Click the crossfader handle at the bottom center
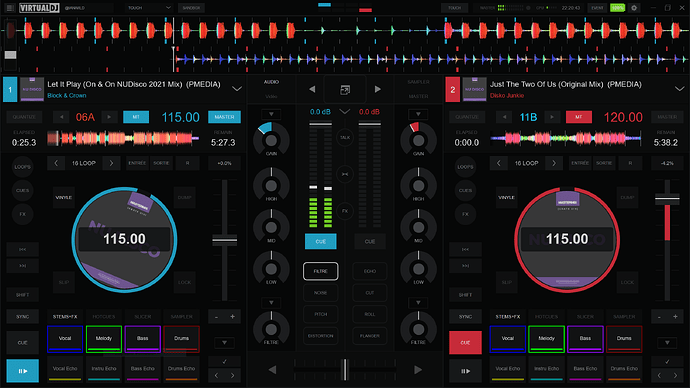 pyautogui.click(x=345, y=370)
